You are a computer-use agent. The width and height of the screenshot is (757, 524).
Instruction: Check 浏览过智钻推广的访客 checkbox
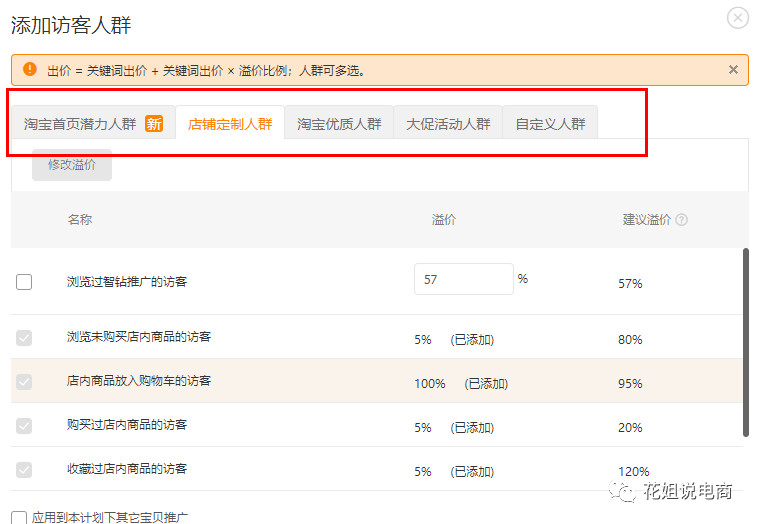24,282
